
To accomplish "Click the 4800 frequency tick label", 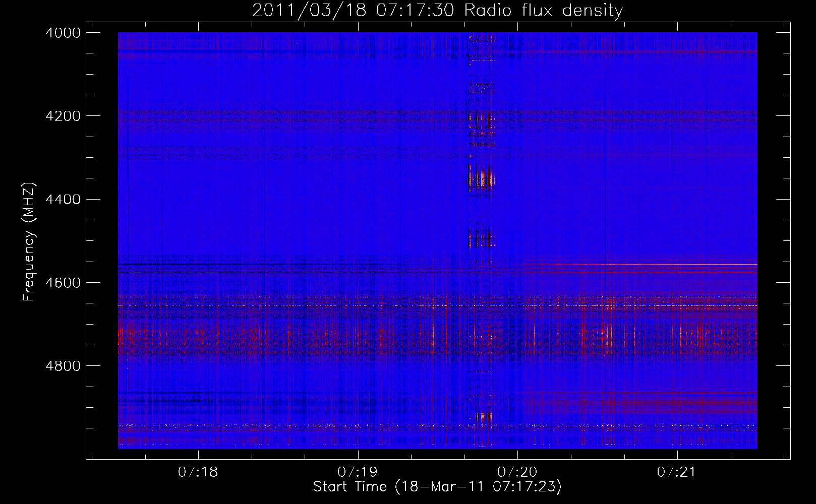I will tap(63, 366).
